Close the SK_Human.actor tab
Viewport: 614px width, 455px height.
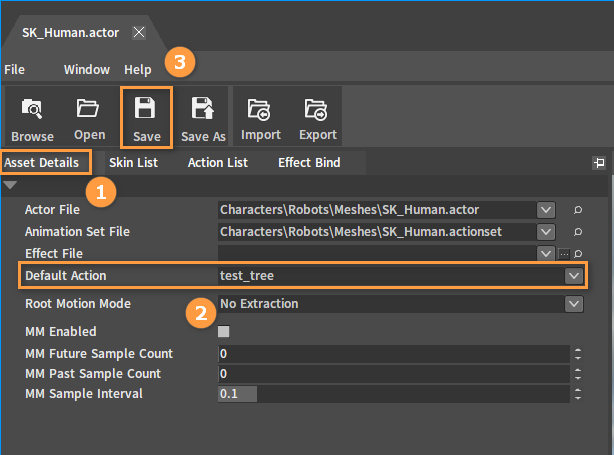coord(139,32)
